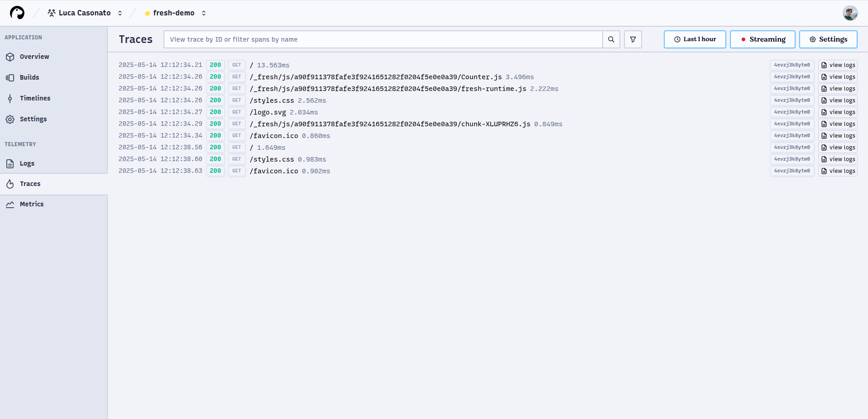Screen dimensions: 868x419
Task: Click the profile avatar in the top right
Action: pos(850,13)
